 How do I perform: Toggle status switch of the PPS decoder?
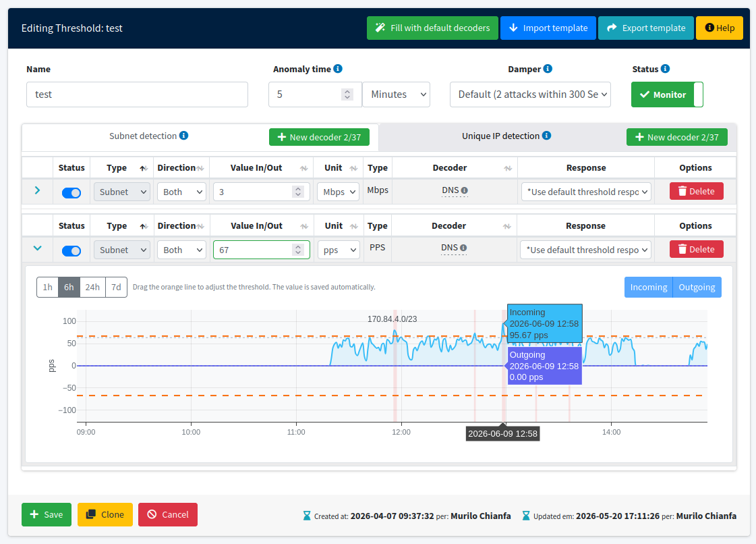tap(71, 250)
